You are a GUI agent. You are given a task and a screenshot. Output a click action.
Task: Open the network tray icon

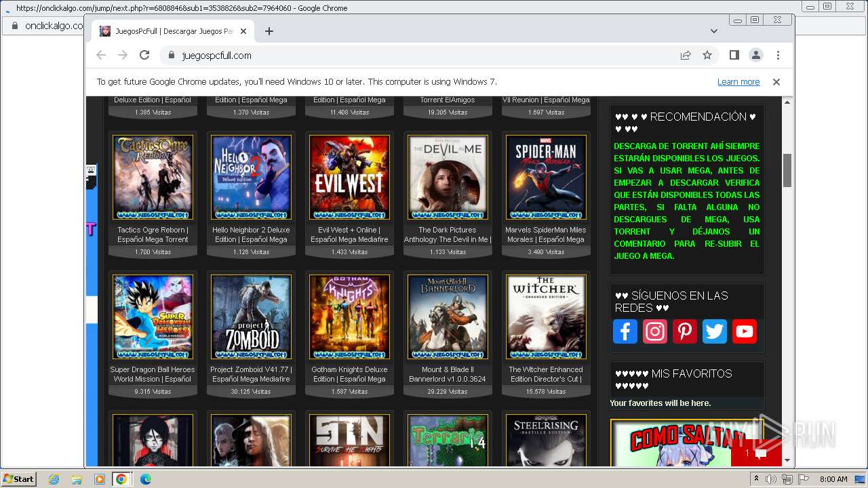(x=787, y=479)
